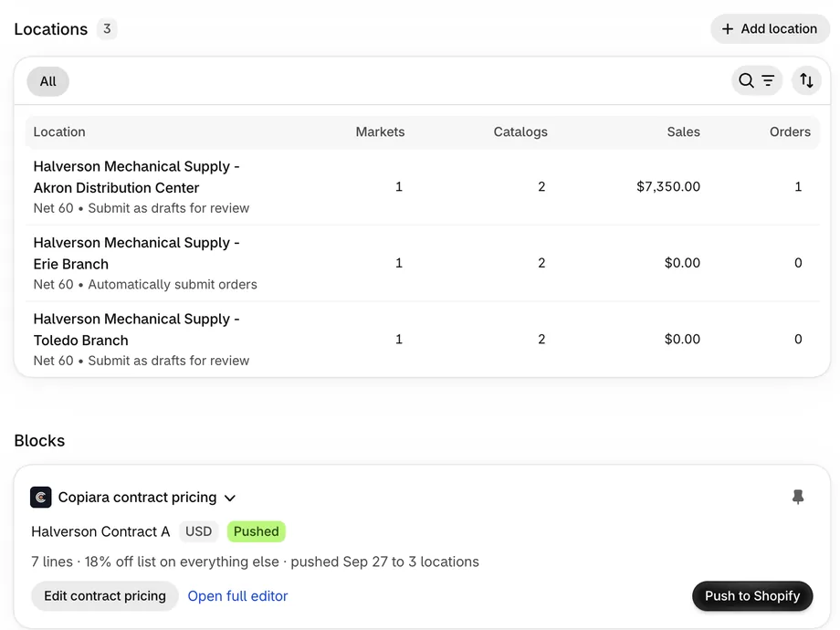Click the Markets column header

coord(380,131)
